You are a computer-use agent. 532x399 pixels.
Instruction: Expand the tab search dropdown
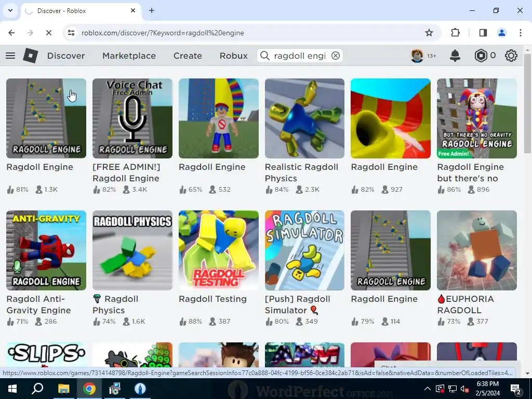point(10,10)
